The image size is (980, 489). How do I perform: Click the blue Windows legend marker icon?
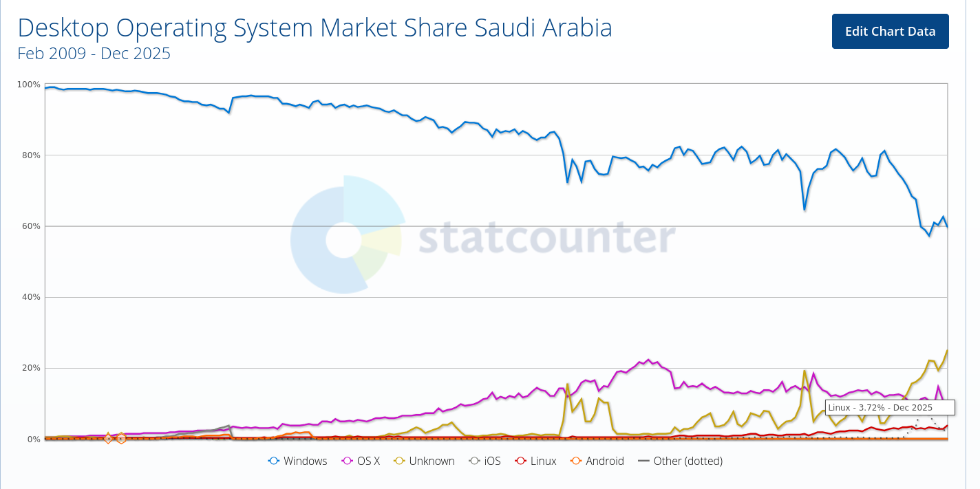273,461
